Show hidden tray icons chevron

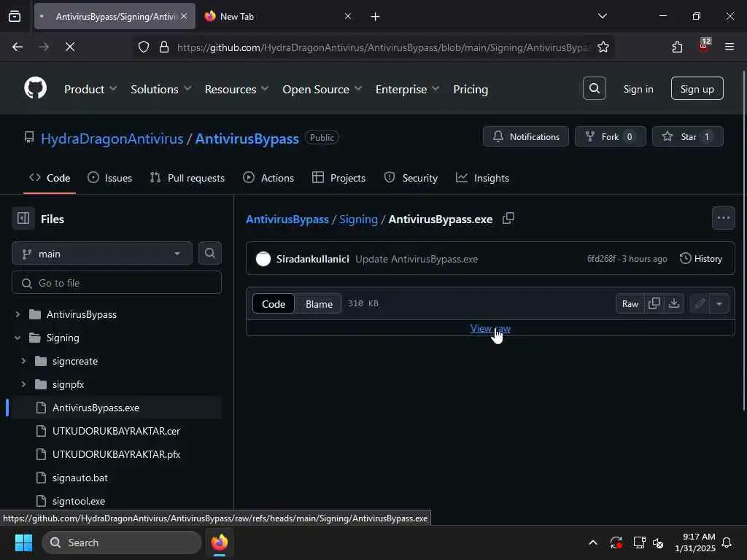click(x=592, y=542)
